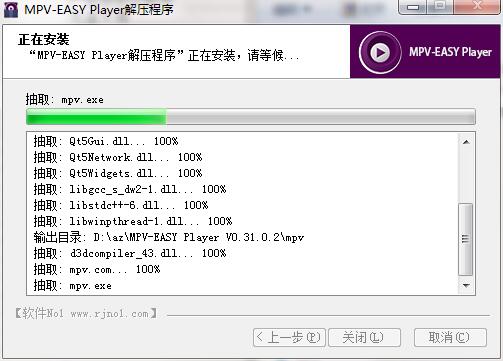503x361 pixels.
Task: Close the installer window with X
Action: [x=477, y=7]
